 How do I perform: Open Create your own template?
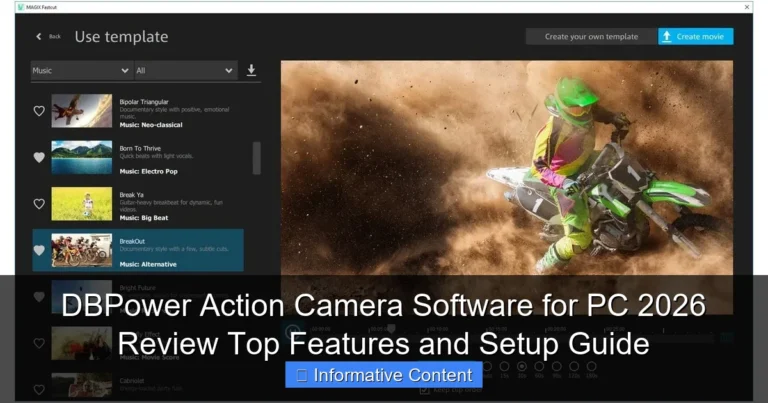pos(591,36)
